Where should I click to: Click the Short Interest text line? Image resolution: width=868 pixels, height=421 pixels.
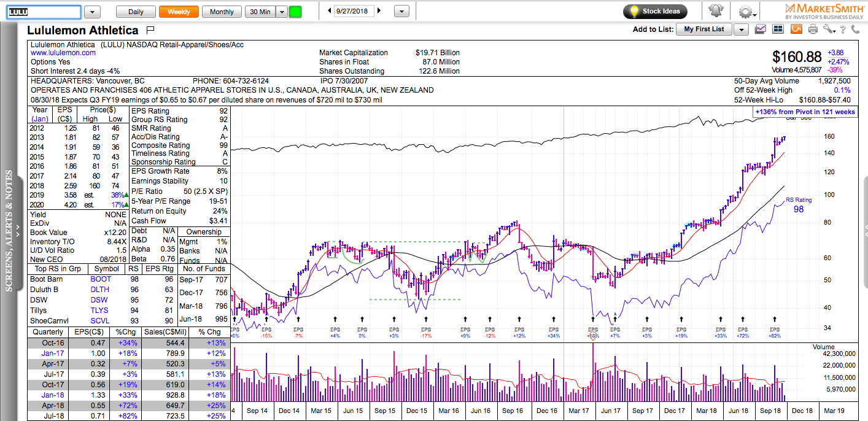[x=74, y=71]
